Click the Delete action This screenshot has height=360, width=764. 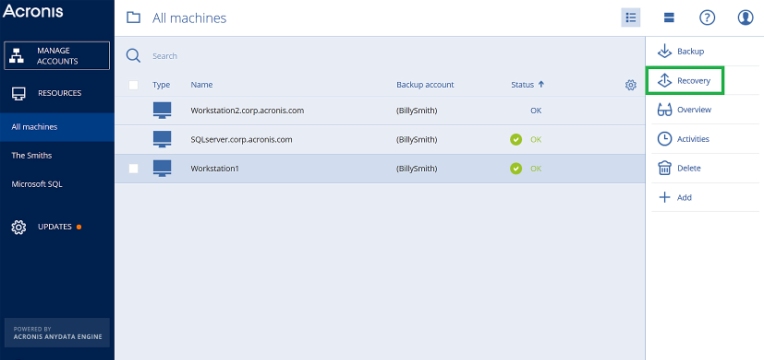coord(688,169)
